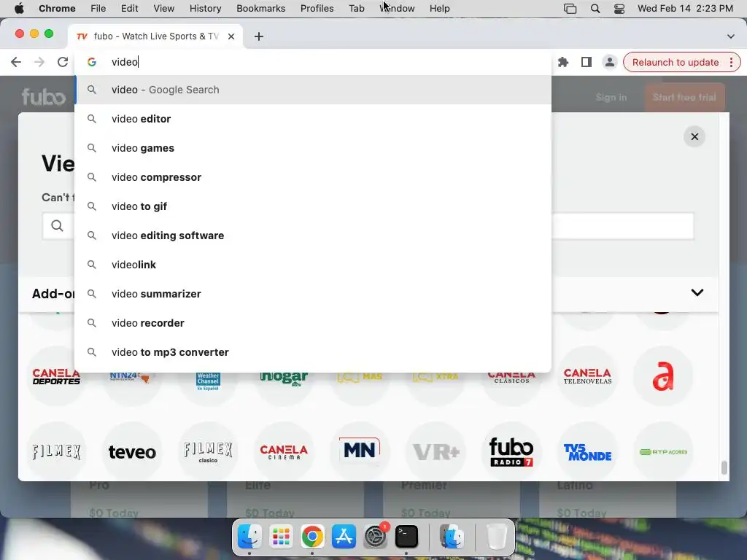Open macOS Control Center icon
747x560 pixels.
(x=619, y=9)
